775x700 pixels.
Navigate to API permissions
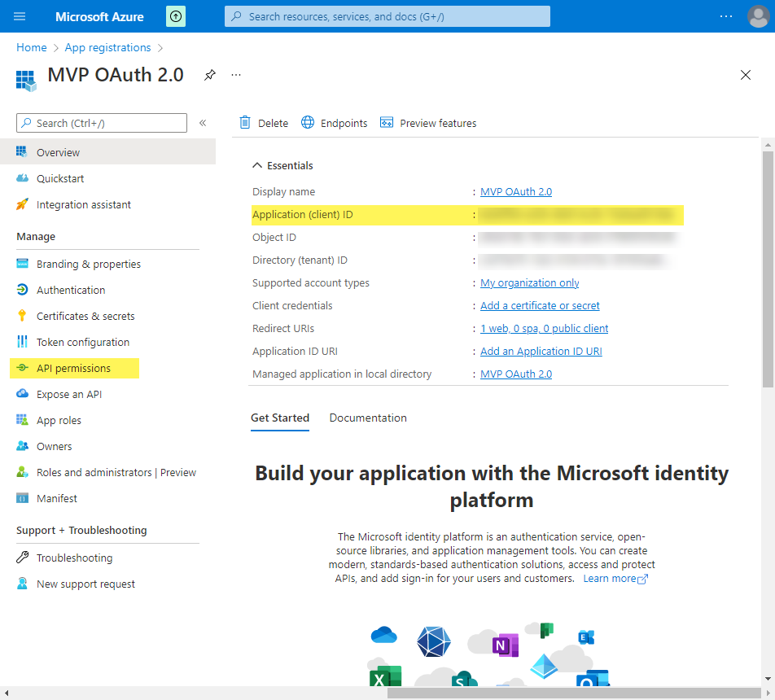(74, 368)
